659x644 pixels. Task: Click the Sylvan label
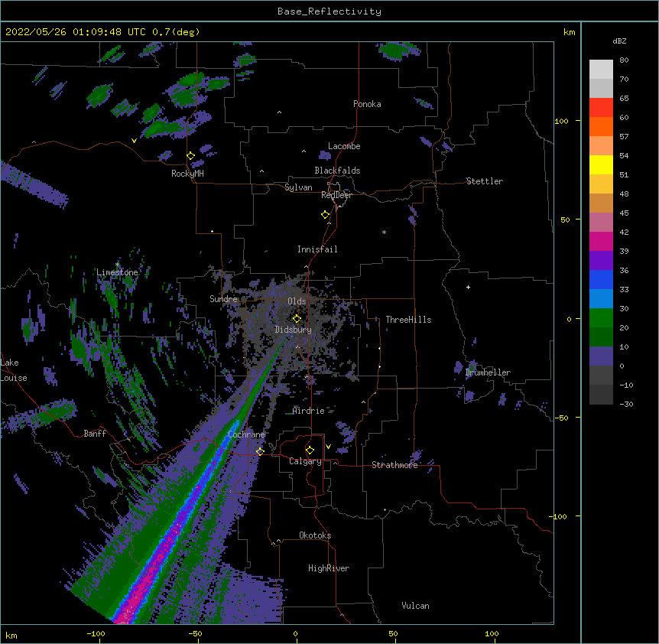click(298, 187)
